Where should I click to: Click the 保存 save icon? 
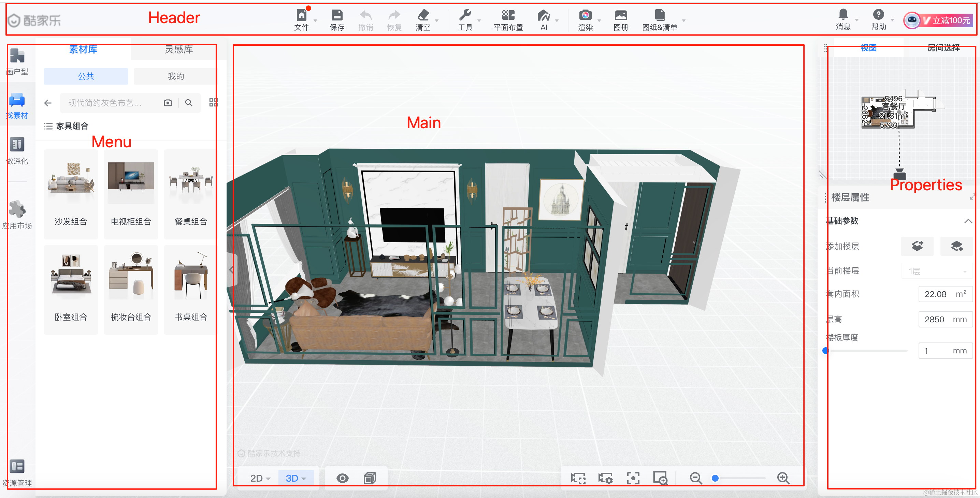pos(337,16)
